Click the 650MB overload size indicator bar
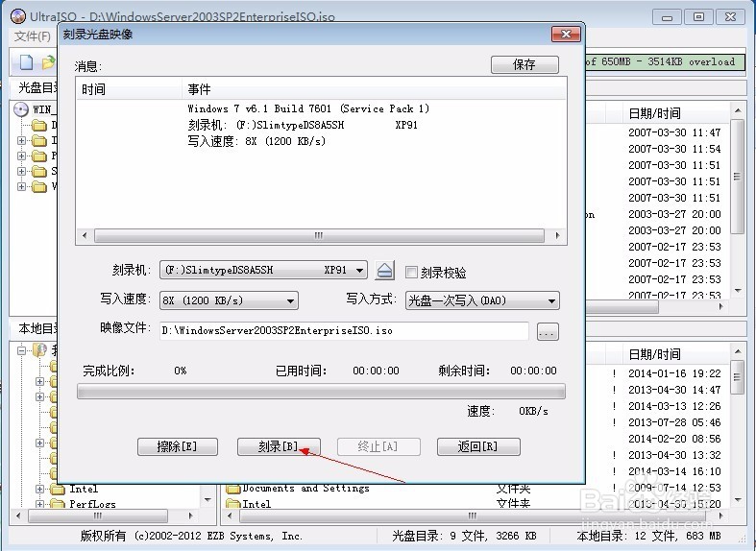756x551 pixels. point(665,62)
